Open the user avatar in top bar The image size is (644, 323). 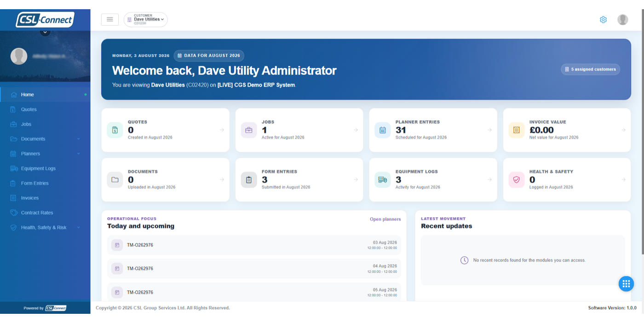[622, 20]
